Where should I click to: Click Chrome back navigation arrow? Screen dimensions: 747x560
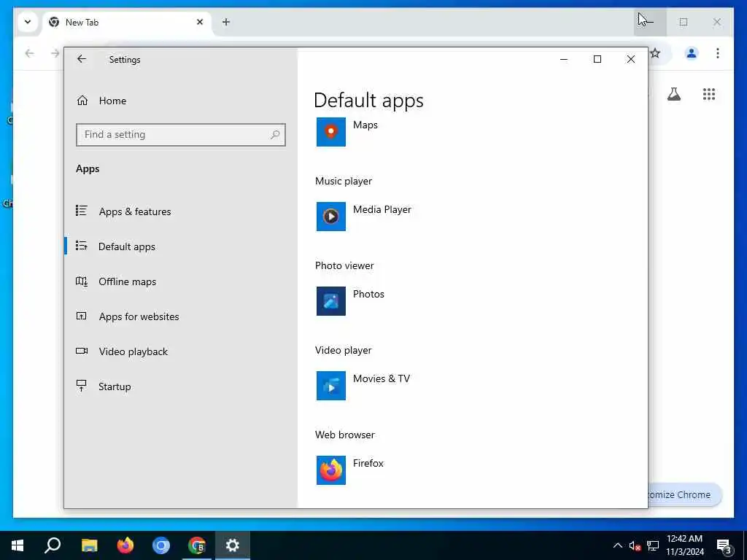(29, 53)
